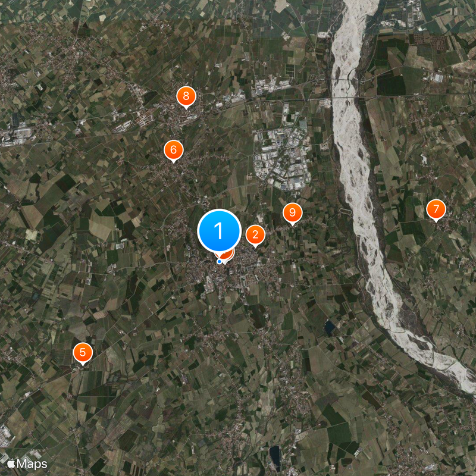Viewport: 476px width, 476px height.
Task: Open the orange pin numbered 8
Action: pos(186,96)
